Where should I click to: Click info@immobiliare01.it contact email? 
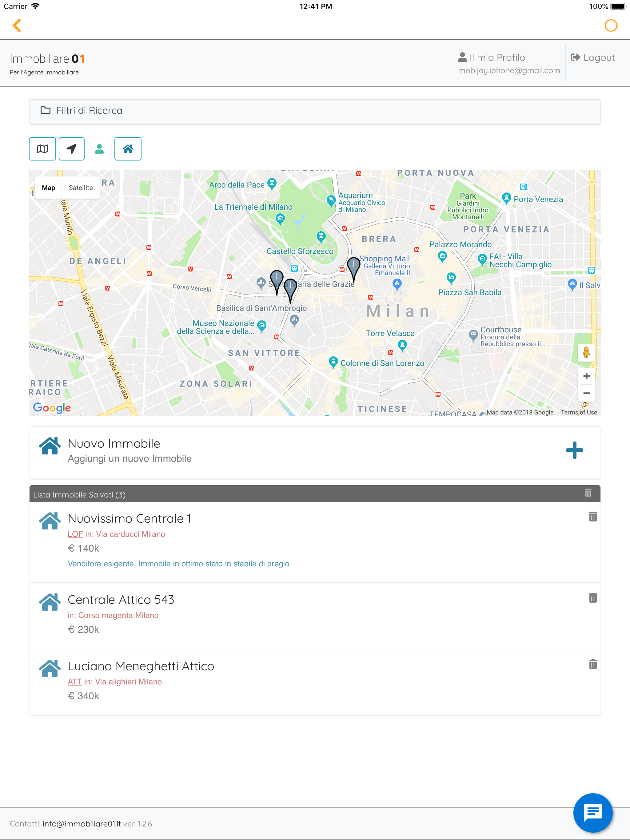tap(82, 824)
